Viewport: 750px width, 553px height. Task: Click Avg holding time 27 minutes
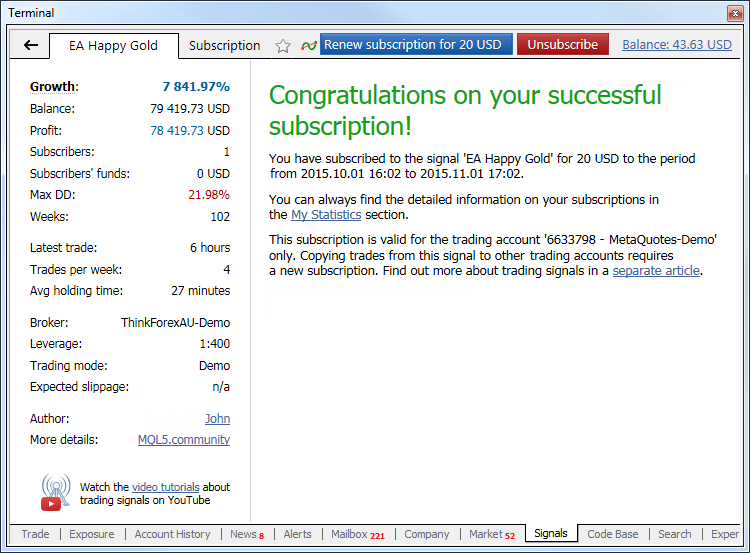[x=201, y=291]
